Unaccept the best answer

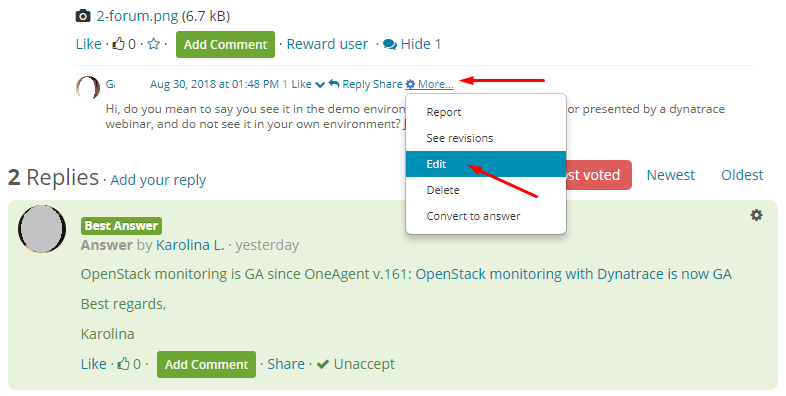coord(356,364)
